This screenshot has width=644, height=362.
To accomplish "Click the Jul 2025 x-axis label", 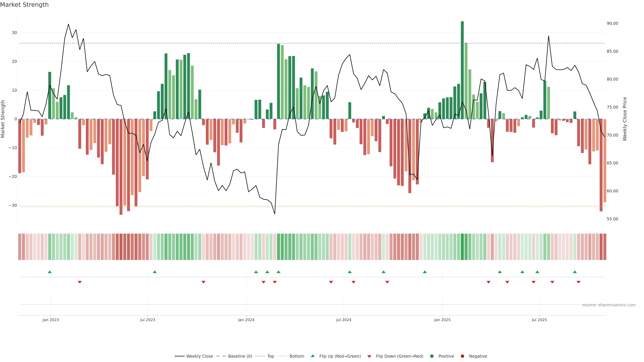I will click(539, 320).
